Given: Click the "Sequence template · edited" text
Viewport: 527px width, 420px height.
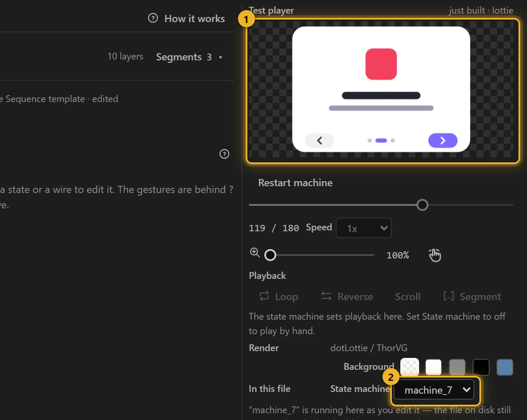Looking at the screenshot, I should [x=62, y=99].
